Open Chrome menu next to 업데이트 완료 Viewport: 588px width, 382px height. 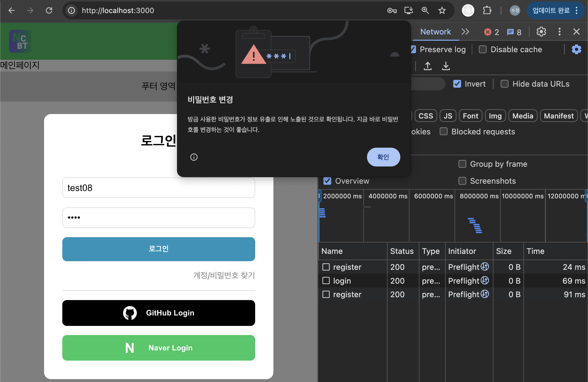click(x=577, y=10)
